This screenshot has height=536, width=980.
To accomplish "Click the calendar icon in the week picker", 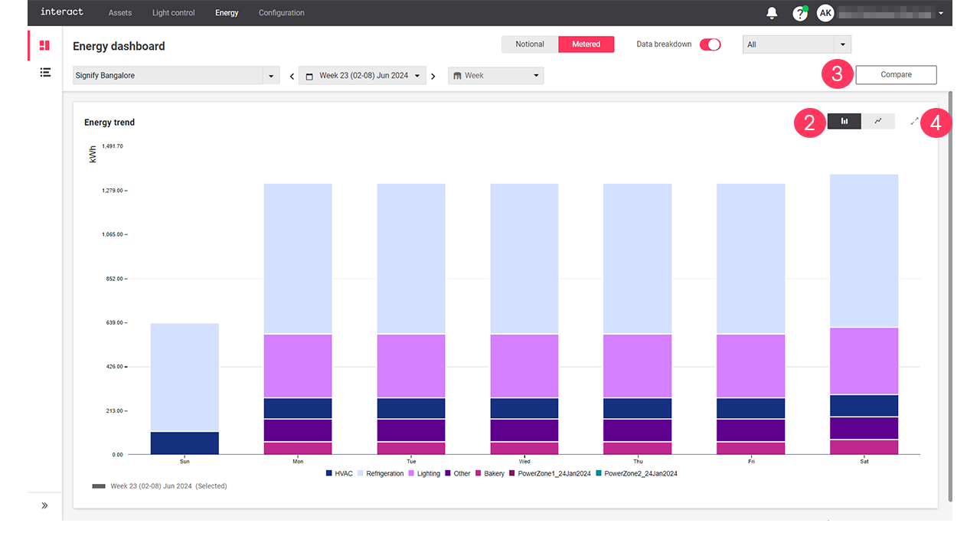I will tap(309, 75).
